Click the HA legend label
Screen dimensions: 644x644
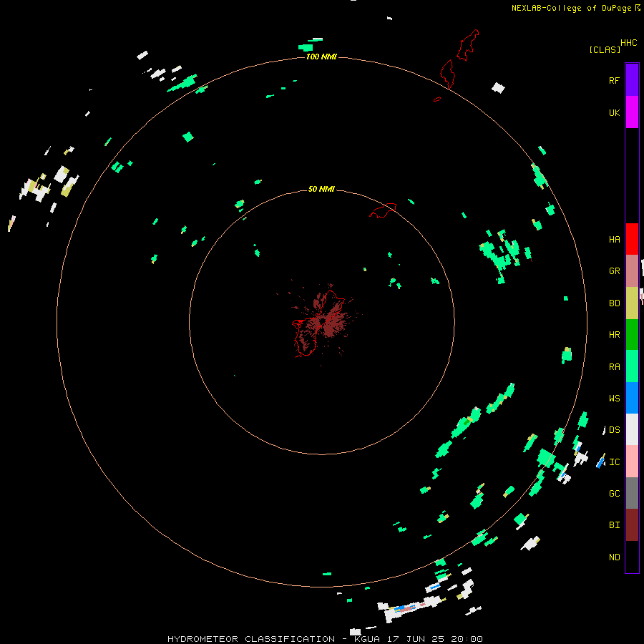point(615,240)
